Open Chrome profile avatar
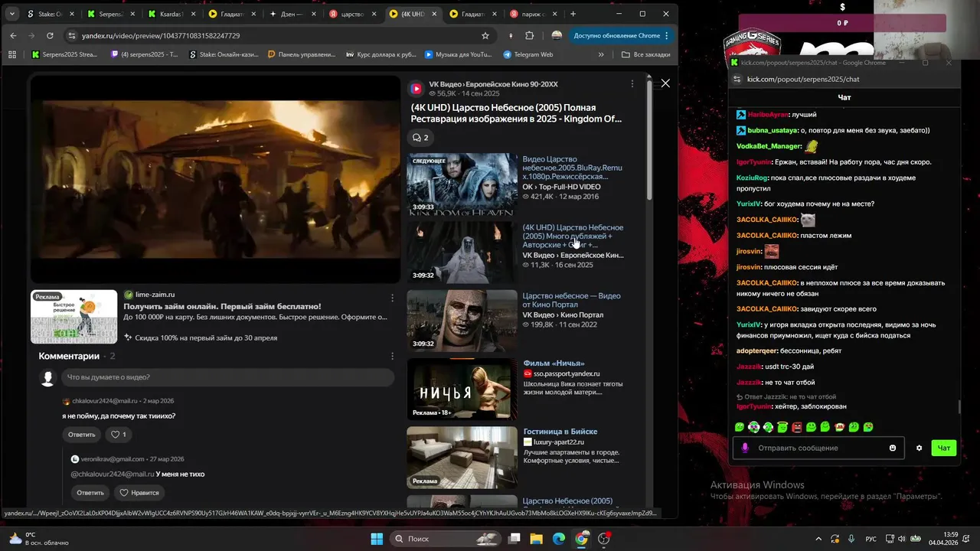The width and height of the screenshot is (980, 551). [x=557, y=35]
